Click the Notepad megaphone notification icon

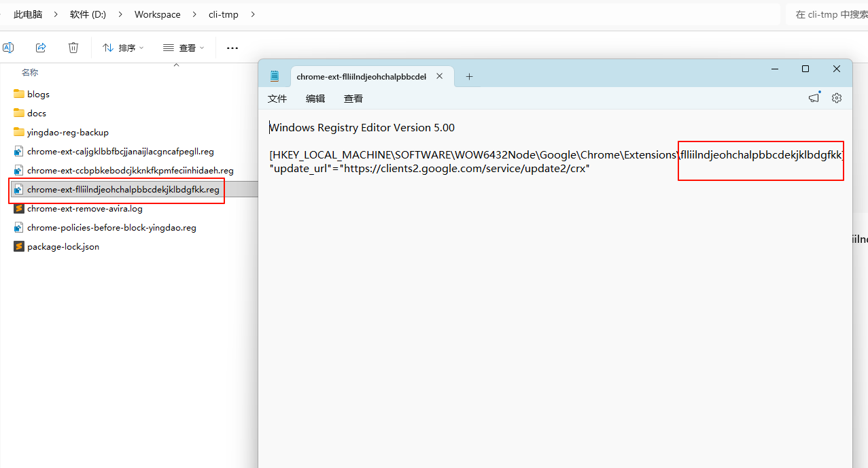814,98
